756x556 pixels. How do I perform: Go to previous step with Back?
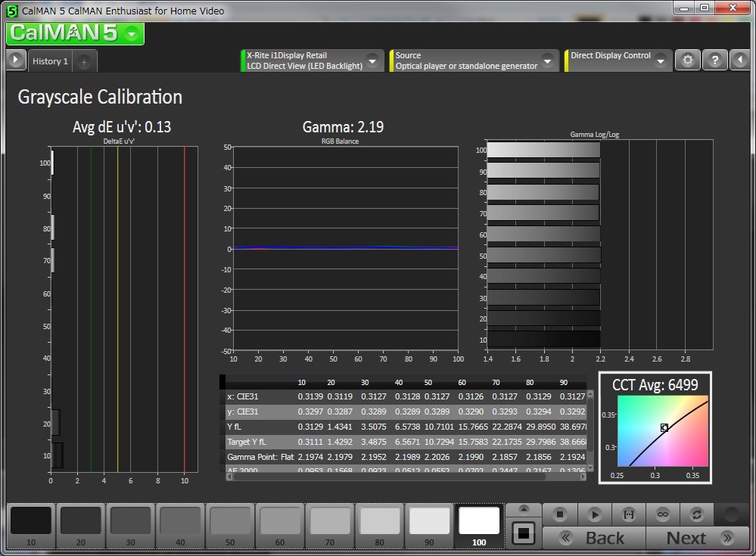594,538
